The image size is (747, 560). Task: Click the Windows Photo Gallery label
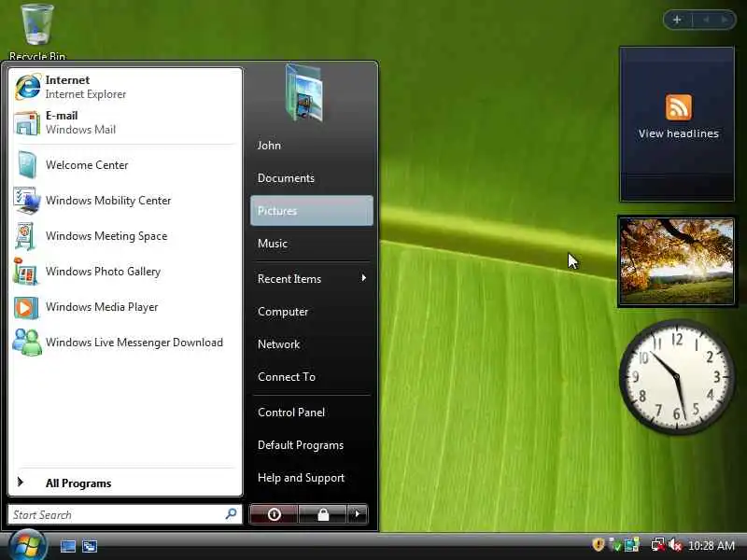click(x=103, y=272)
